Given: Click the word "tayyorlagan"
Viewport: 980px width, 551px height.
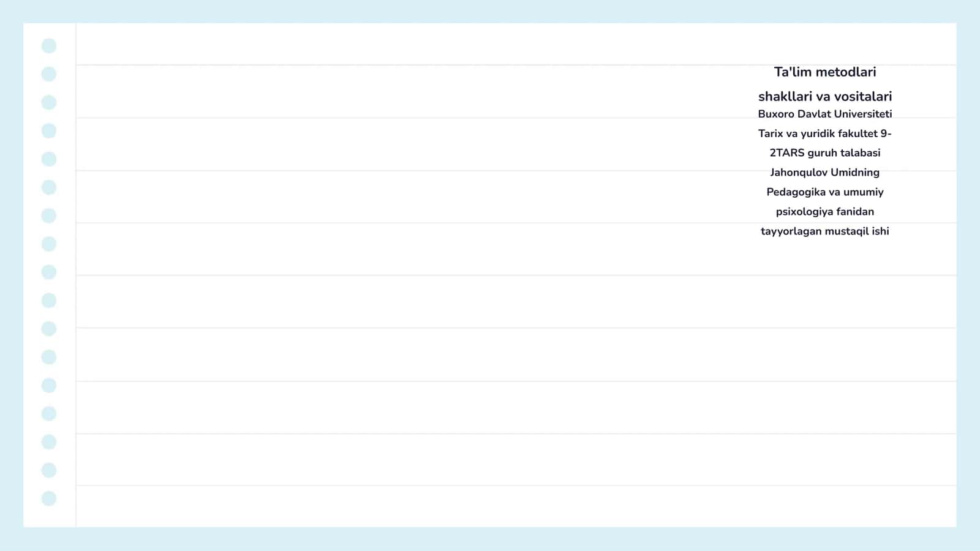Looking at the screenshot, I should (x=791, y=231).
